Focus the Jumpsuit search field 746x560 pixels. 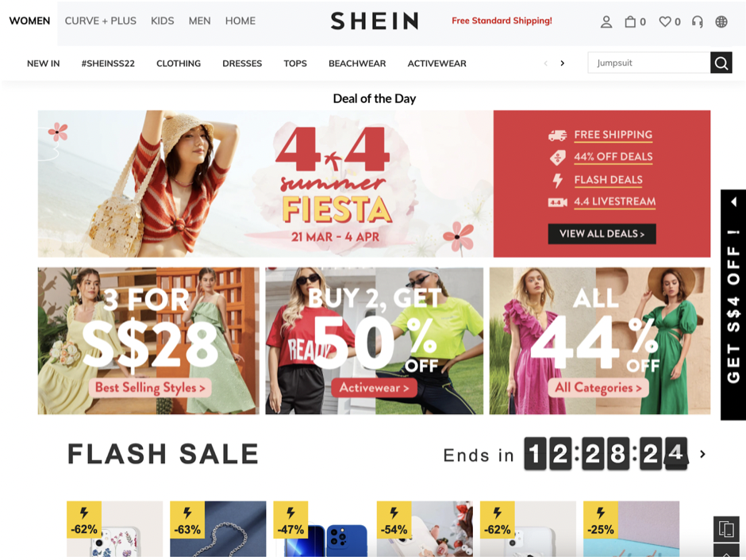click(649, 63)
